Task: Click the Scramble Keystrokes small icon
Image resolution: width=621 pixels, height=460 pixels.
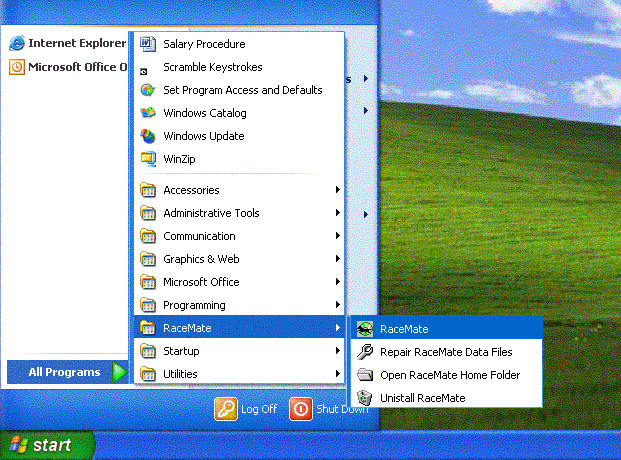Action: (144, 72)
